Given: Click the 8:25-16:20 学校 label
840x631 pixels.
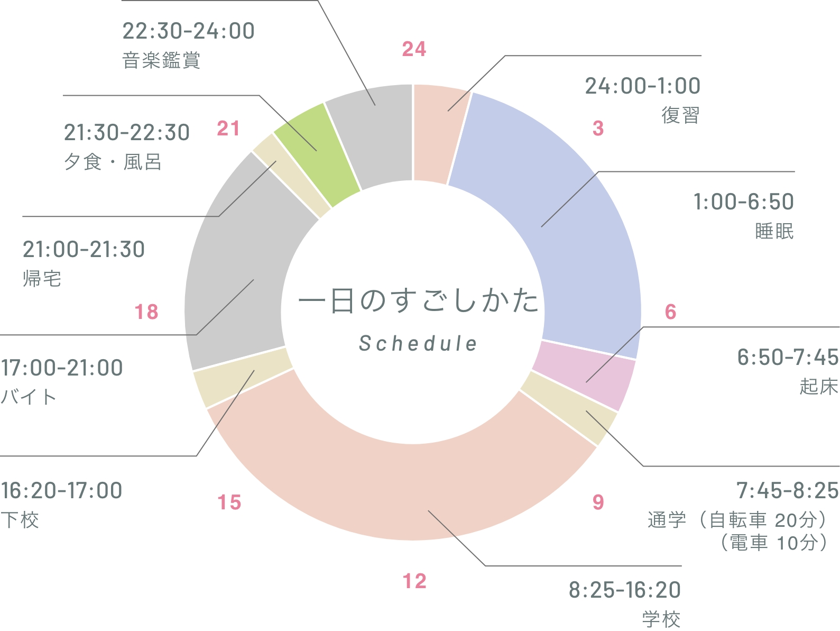Looking at the screenshot, I should [x=625, y=603].
